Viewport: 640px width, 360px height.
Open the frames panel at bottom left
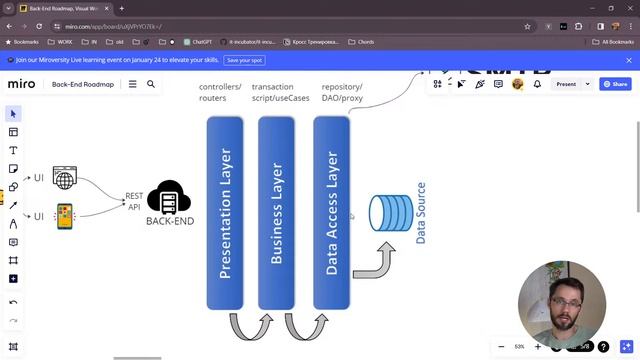click(x=13, y=347)
